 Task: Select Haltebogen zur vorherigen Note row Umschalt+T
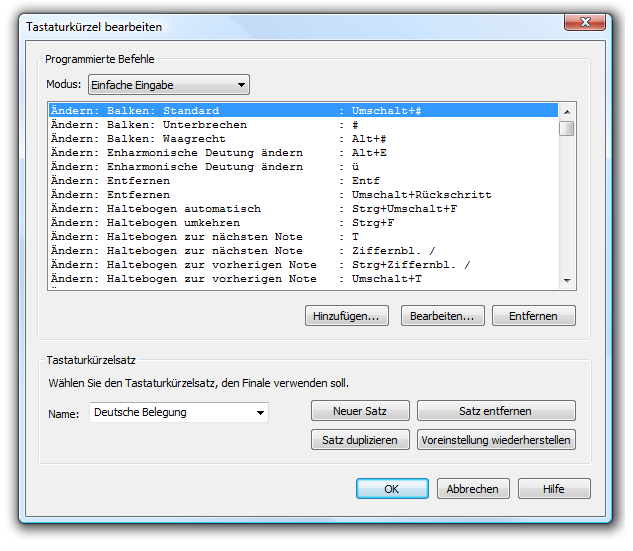[x=304, y=279]
